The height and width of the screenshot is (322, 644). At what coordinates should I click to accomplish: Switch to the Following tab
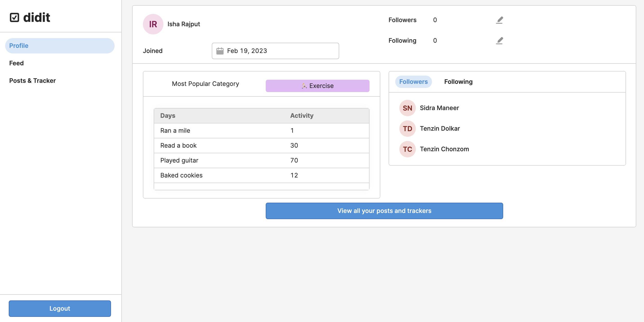click(x=458, y=82)
